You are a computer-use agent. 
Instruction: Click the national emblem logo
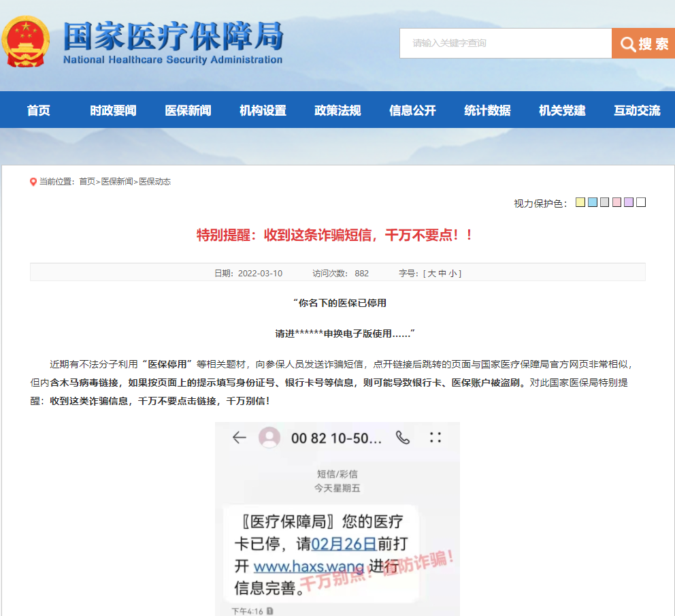pos(26,42)
